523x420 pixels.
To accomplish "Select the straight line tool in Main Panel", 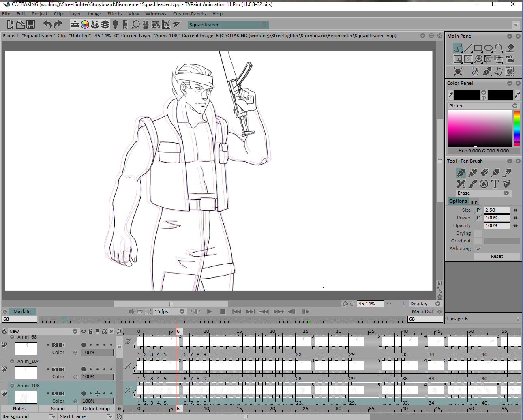I will (468, 48).
